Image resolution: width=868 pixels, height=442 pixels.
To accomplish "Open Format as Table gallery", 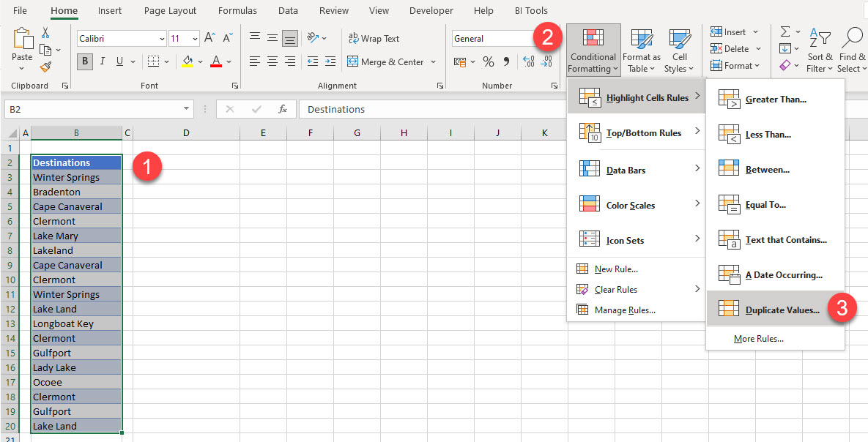I will click(x=641, y=51).
